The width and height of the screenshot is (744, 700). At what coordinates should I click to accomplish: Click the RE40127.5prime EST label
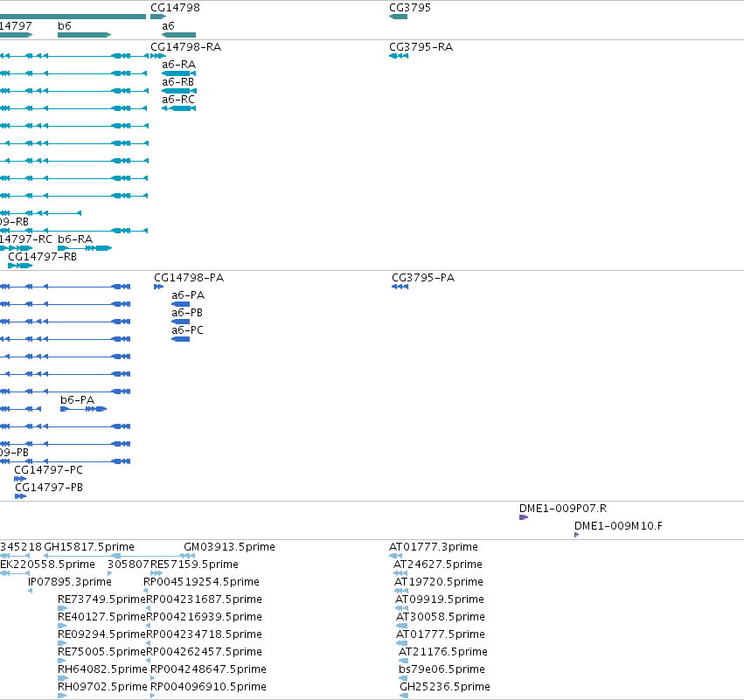[101, 617]
